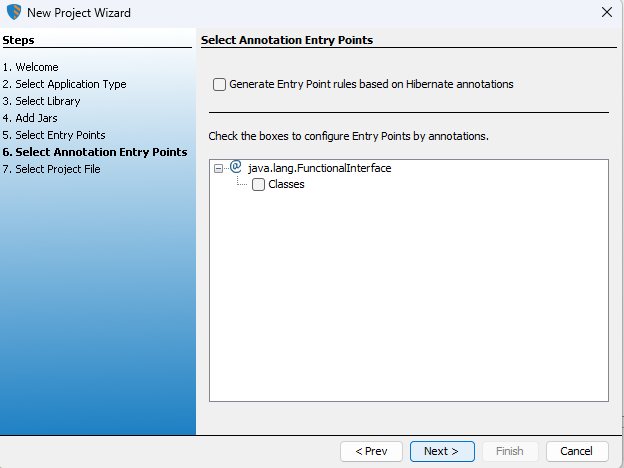Click the disabled Finish button
624x468 pixels.
point(510,451)
